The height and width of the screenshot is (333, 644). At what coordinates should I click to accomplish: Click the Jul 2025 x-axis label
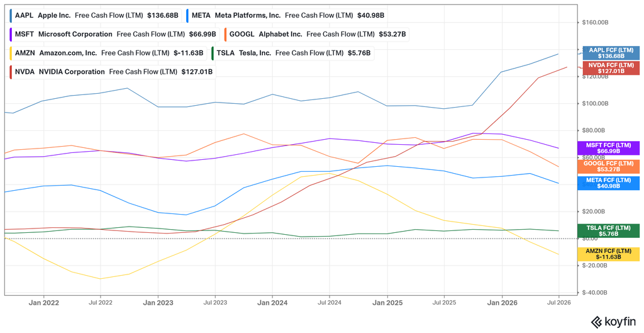pyautogui.click(x=444, y=303)
